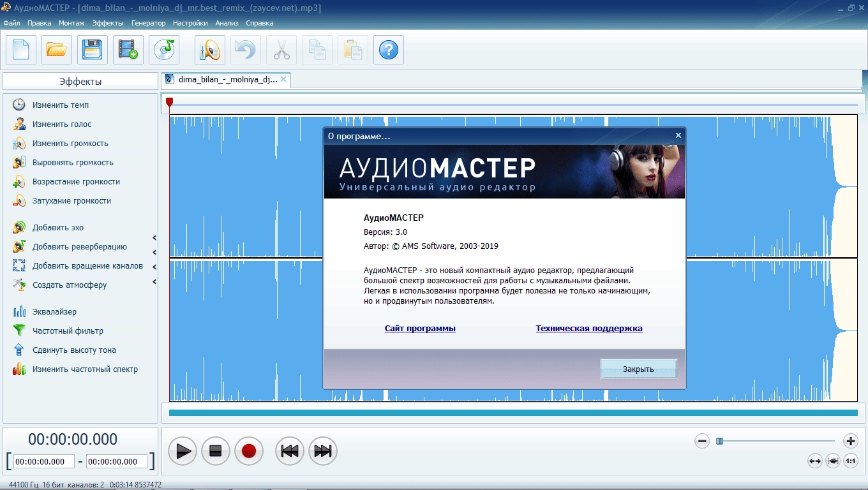The width and height of the screenshot is (868, 490).
Task: Create a new file with the blank page icon
Action: pos(21,50)
